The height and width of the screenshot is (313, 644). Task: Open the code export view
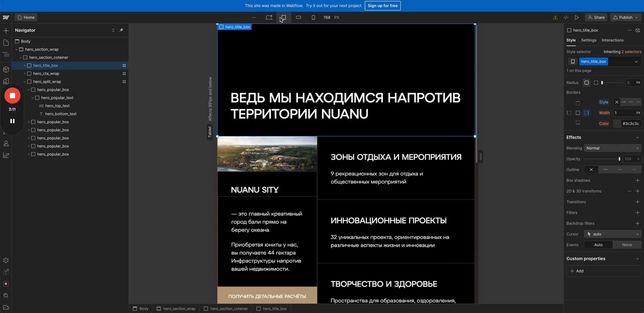(x=566, y=18)
